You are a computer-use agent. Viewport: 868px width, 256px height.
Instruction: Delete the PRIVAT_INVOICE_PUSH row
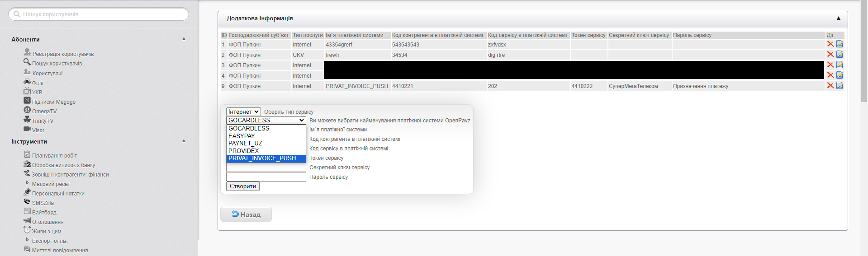click(830, 86)
